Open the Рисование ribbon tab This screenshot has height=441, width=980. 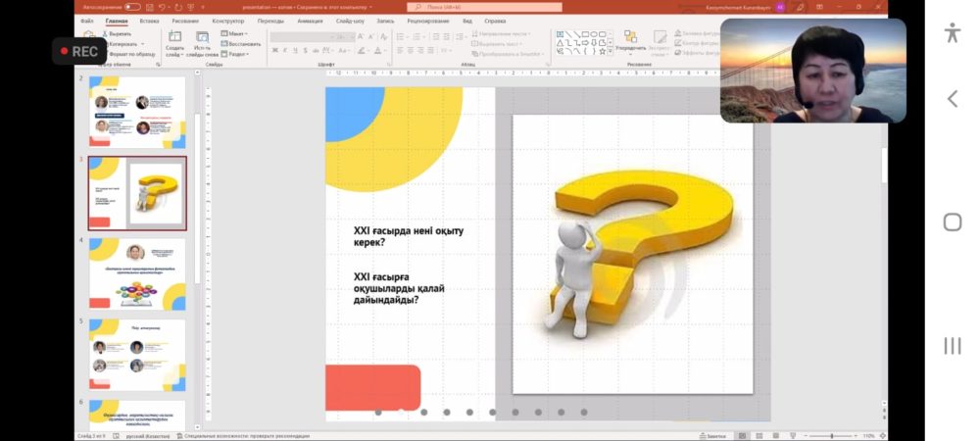[x=185, y=21]
